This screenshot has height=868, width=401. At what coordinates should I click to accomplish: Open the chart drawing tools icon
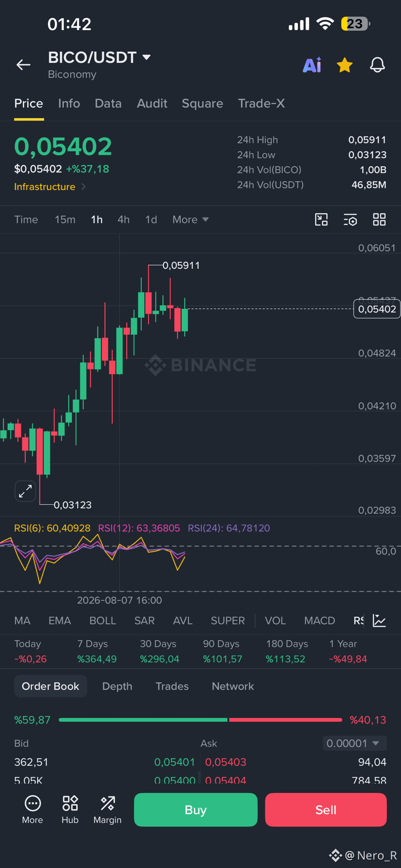(322, 219)
